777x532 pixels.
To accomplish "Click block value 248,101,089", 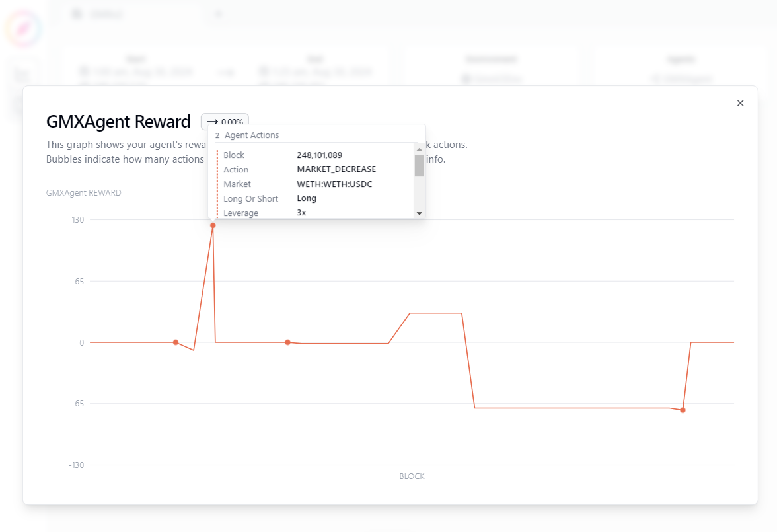I will tap(319, 155).
